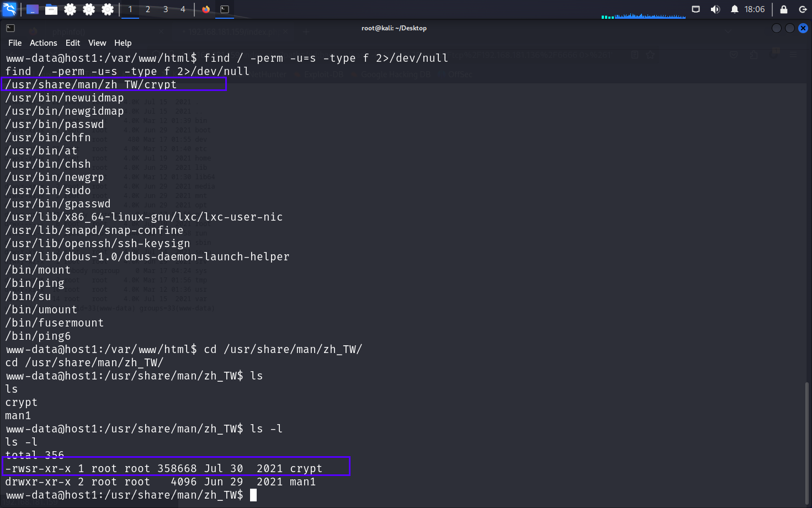Open the file manager from panel
This screenshot has width=812, height=508.
point(51,9)
